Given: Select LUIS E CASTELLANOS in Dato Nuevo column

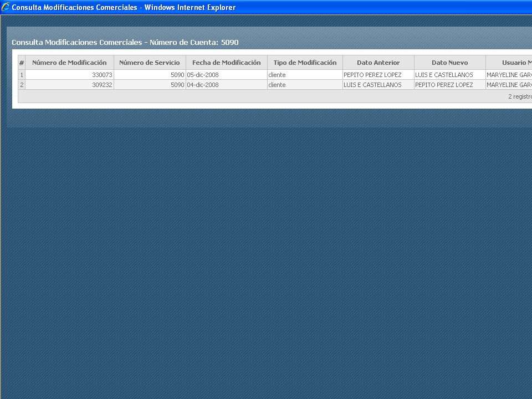Looking at the screenshot, I should coord(450,75).
